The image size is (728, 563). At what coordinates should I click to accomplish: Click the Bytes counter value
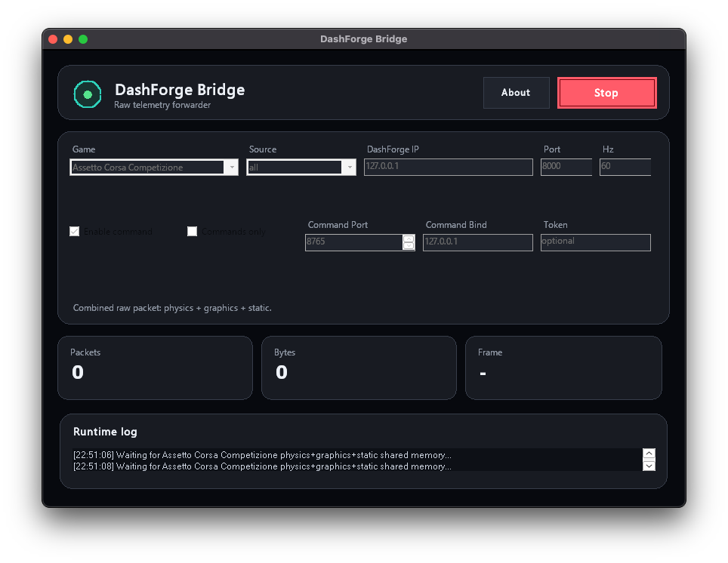[x=282, y=372]
